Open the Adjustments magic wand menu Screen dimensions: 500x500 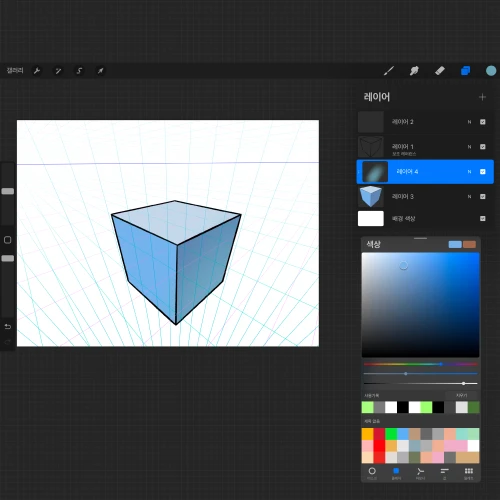tap(58, 71)
